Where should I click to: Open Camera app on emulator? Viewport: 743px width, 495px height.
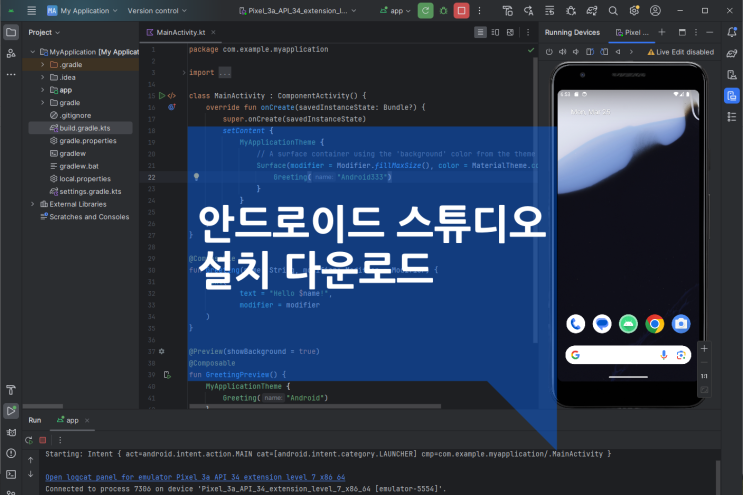pos(681,324)
